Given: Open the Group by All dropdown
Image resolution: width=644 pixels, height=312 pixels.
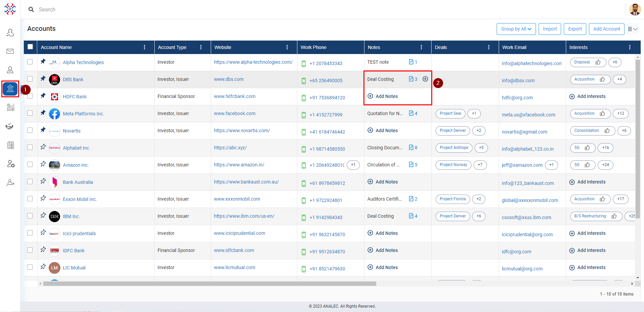Looking at the screenshot, I should point(516,29).
